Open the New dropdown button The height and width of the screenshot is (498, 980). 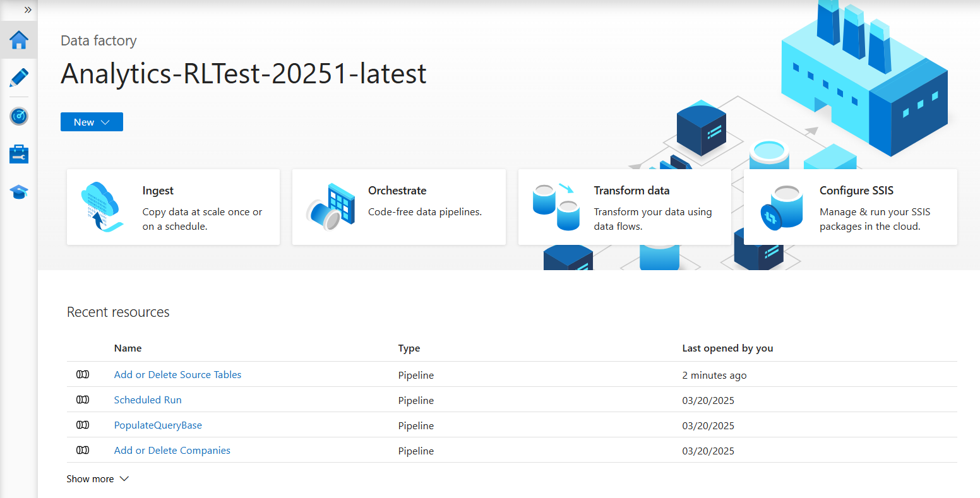92,122
